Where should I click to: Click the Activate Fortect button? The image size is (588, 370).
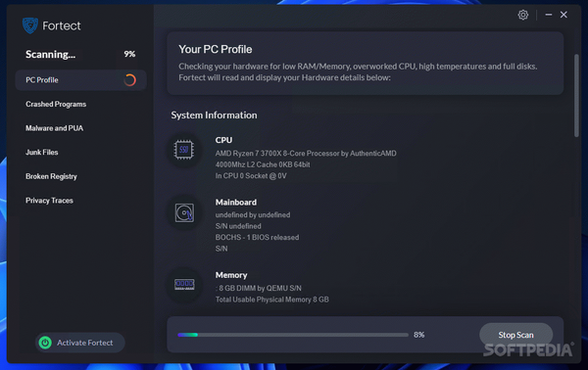pyautogui.click(x=80, y=343)
